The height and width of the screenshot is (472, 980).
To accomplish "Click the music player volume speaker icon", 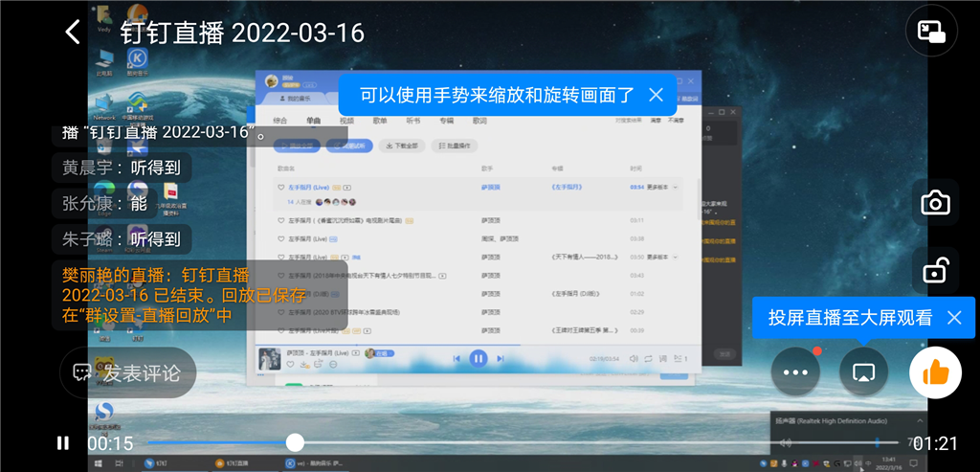I will 634,358.
